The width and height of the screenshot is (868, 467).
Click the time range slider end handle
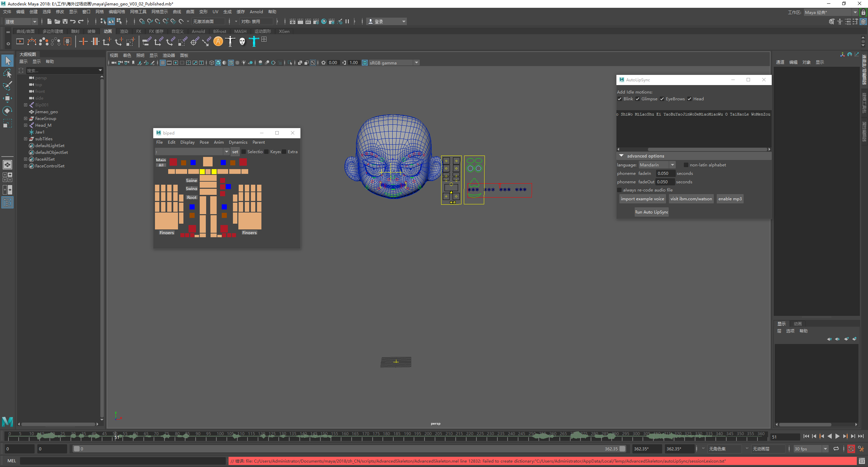[x=623, y=449]
